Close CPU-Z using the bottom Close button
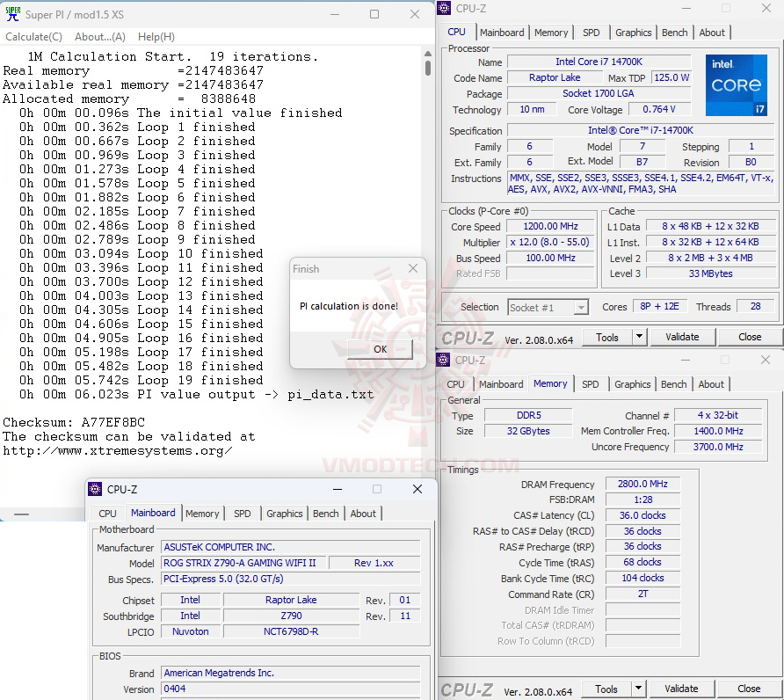The width and height of the screenshot is (784, 700). [x=751, y=689]
